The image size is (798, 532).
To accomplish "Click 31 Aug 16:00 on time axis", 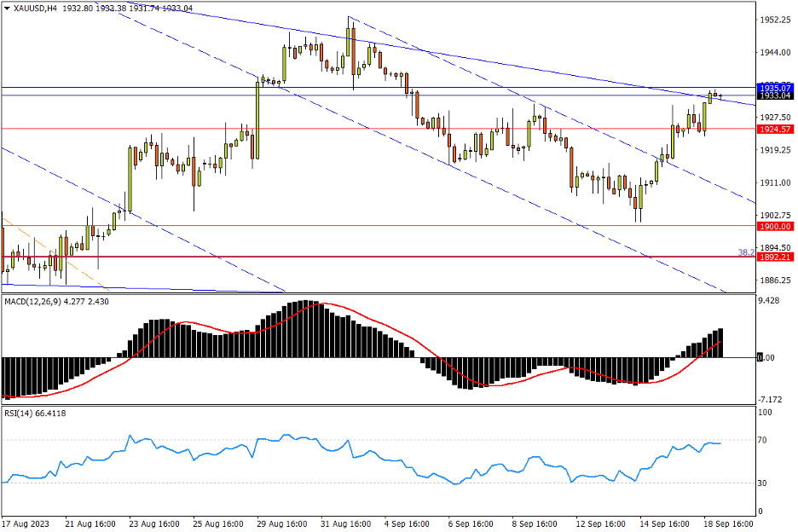I will [344, 521].
